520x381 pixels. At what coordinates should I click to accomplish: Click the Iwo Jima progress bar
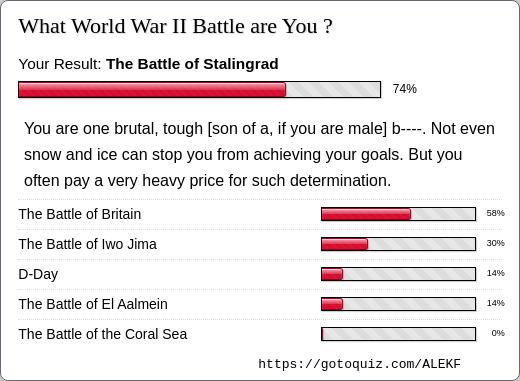(x=398, y=244)
